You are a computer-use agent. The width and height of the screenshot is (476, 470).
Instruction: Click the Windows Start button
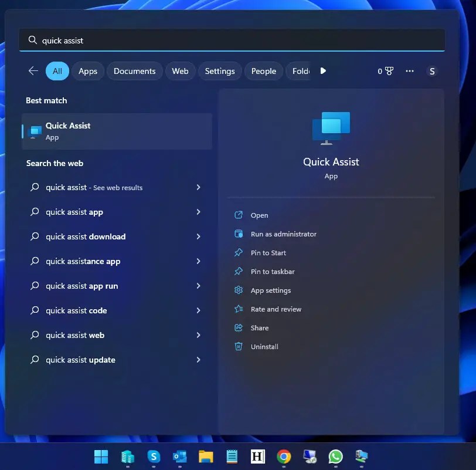101,457
